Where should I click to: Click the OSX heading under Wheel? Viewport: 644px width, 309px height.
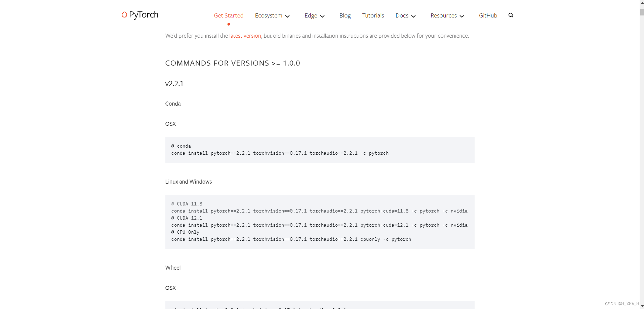pyautogui.click(x=170, y=288)
